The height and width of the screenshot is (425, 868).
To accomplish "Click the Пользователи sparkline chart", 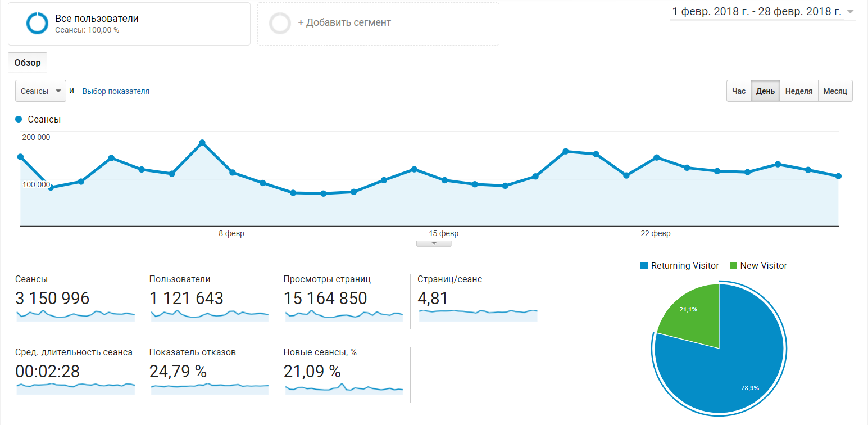I will coord(210,315).
